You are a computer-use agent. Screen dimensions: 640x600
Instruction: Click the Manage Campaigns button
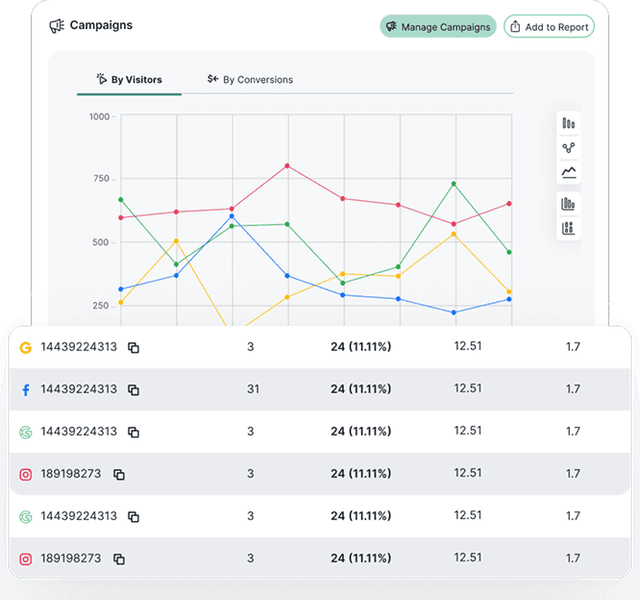coord(438,27)
